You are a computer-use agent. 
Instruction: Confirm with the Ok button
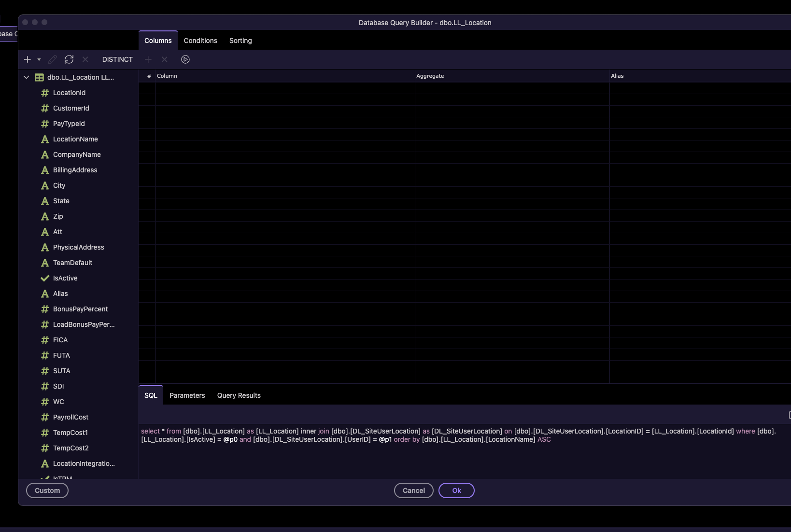coord(456,490)
